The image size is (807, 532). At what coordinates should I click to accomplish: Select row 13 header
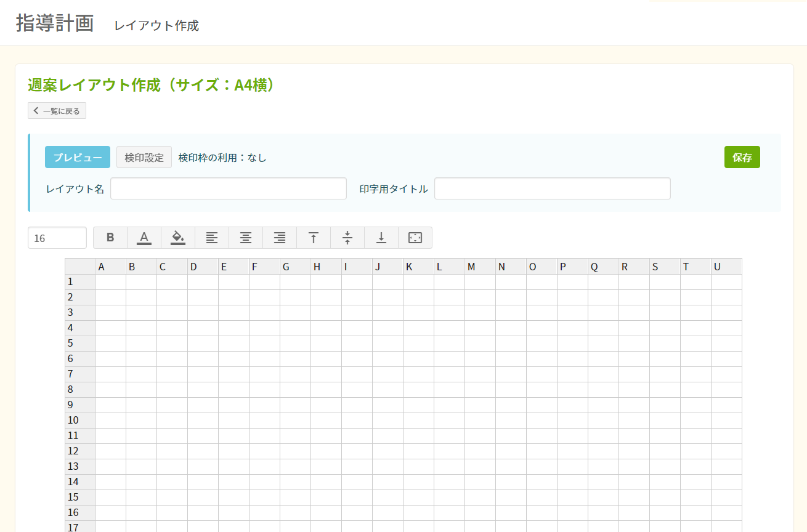point(80,467)
